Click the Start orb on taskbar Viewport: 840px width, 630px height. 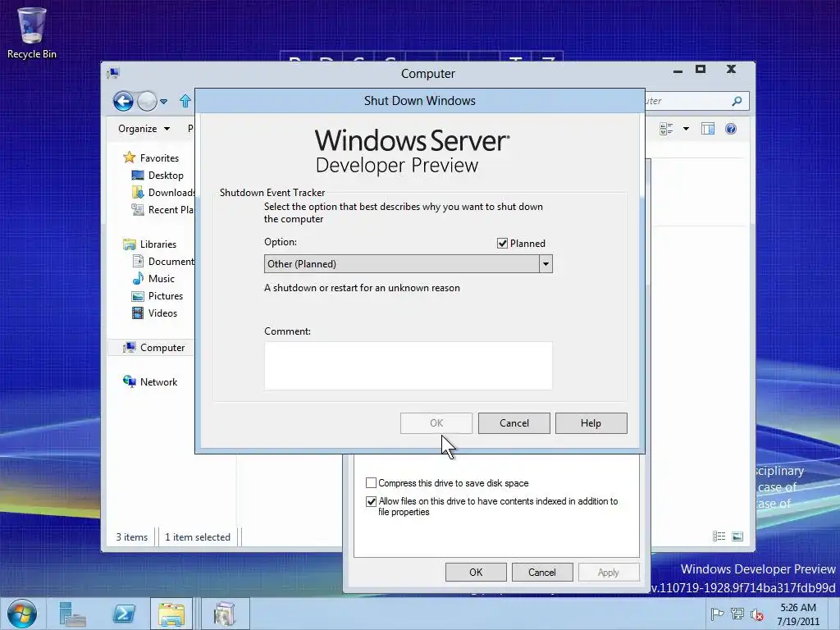pyautogui.click(x=22, y=614)
